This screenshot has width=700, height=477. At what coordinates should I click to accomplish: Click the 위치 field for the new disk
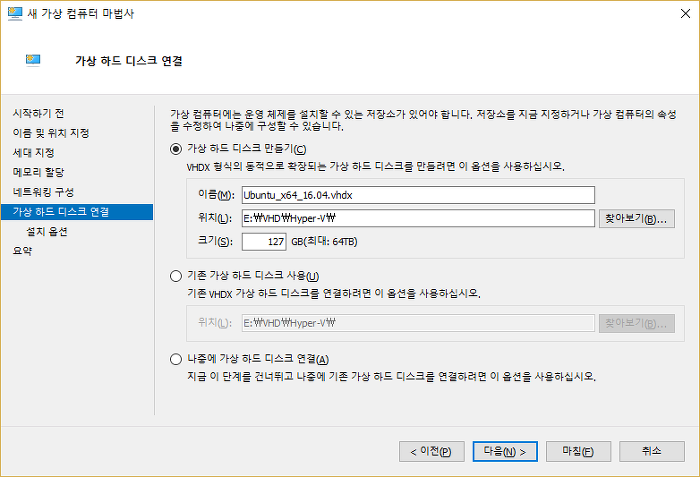418,218
